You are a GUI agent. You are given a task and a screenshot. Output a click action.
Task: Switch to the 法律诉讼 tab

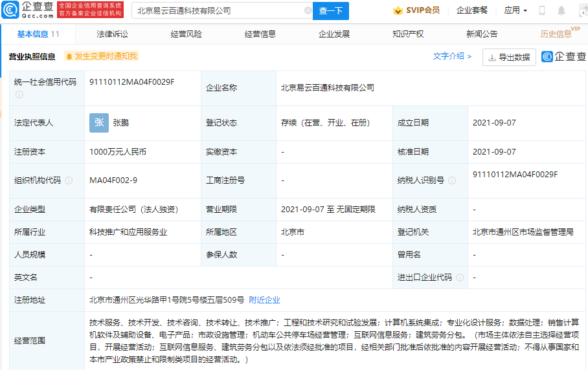click(x=113, y=34)
